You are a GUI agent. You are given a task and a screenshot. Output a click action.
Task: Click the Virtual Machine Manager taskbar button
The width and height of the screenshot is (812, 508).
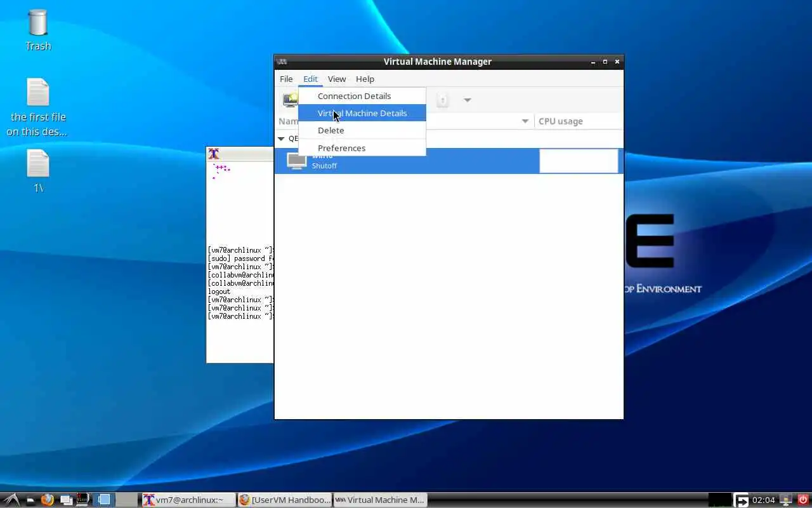click(380, 500)
